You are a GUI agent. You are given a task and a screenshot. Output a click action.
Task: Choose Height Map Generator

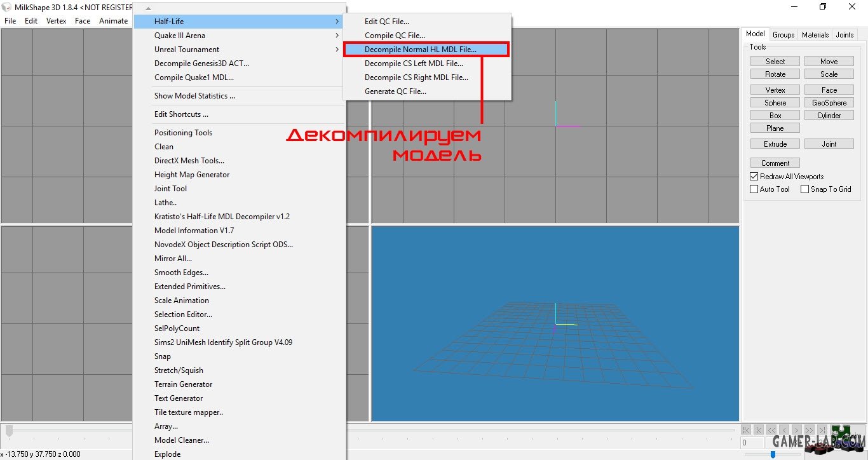(x=240, y=175)
